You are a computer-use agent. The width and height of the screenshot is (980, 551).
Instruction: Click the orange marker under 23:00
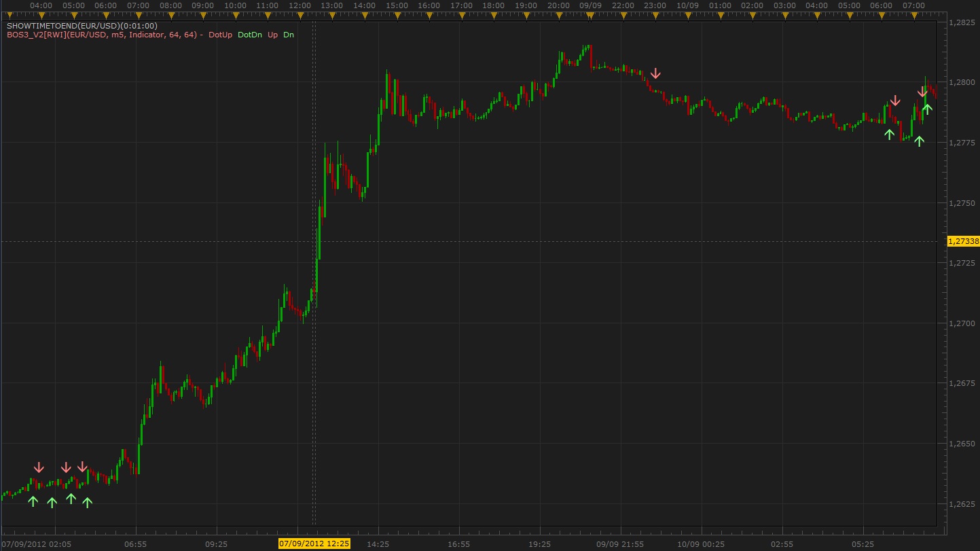[x=655, y=14]
